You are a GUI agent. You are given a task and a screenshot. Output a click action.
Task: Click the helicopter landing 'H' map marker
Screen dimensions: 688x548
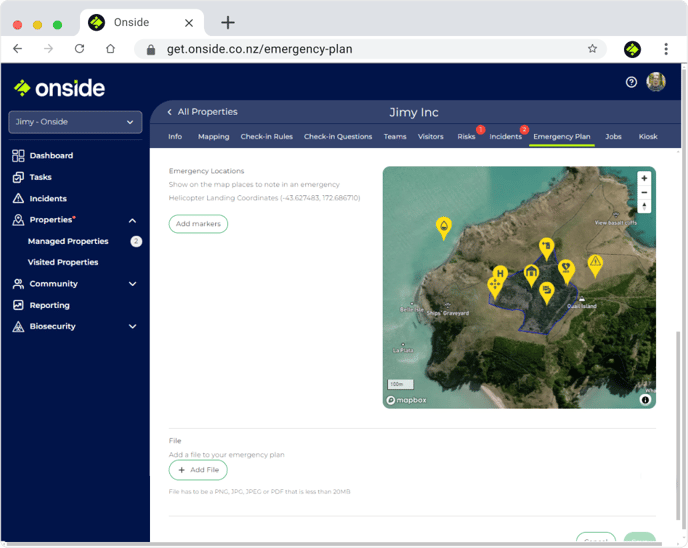pyautogui.click(x=500, y=273)
